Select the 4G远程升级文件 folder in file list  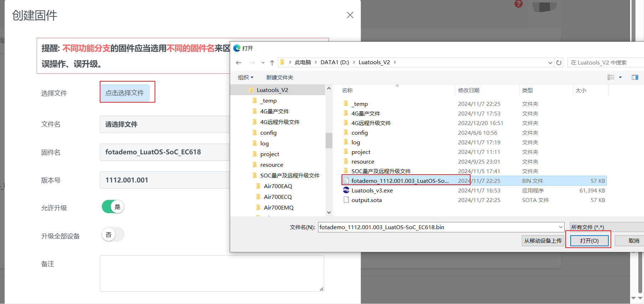[474, 123]
